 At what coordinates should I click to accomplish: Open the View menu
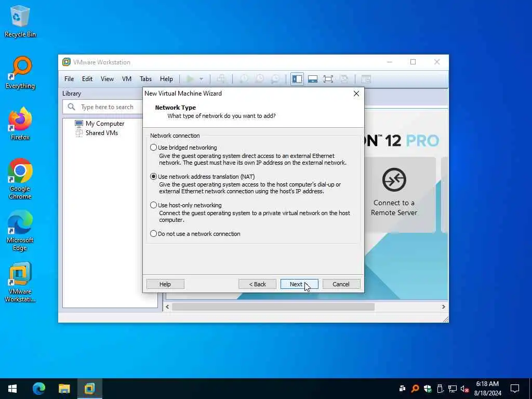107,79
